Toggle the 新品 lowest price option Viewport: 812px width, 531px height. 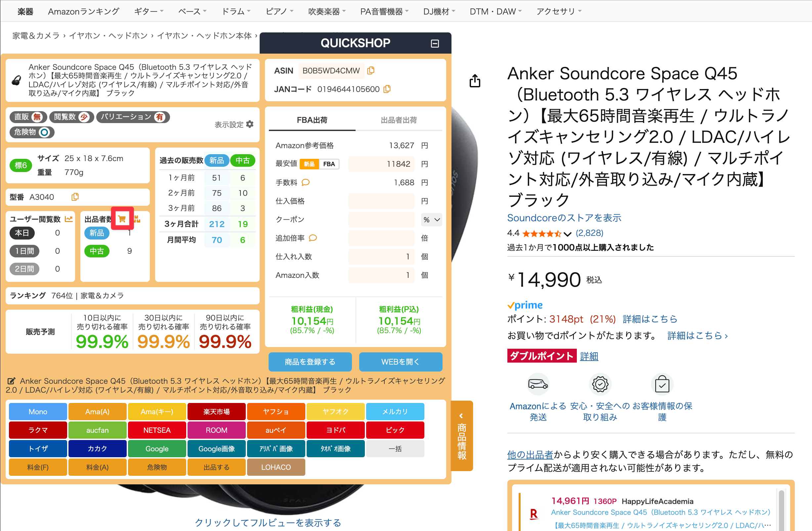[x=309, y=164]
